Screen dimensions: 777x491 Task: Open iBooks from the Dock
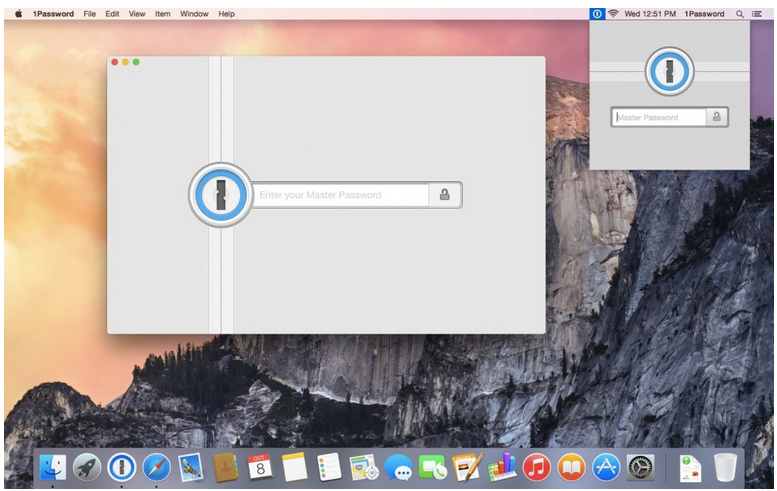coord(571,467)
